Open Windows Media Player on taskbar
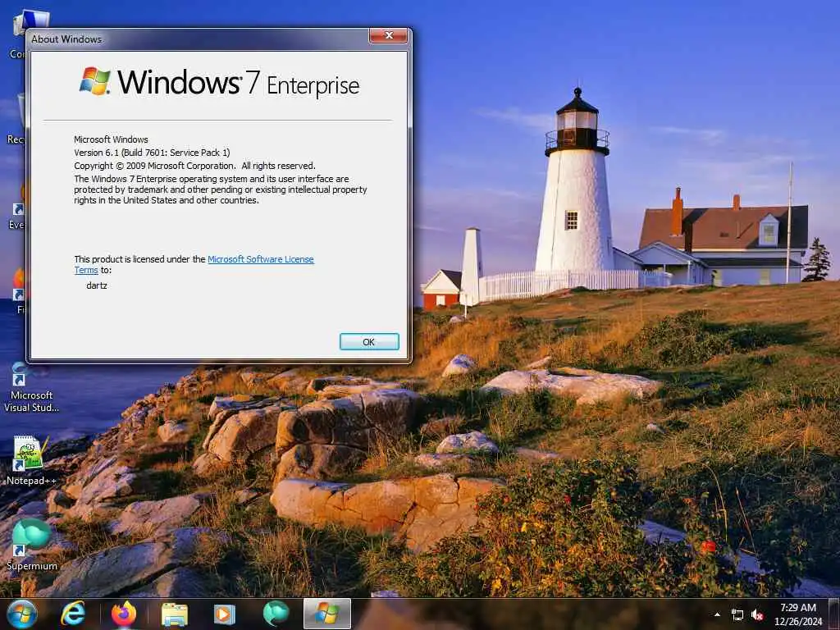The width and height of the screenshot is (840, 630). coord(225,614)
